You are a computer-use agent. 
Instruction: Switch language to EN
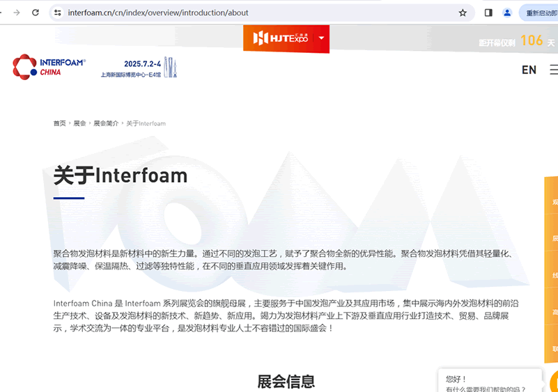click(529, 70)
